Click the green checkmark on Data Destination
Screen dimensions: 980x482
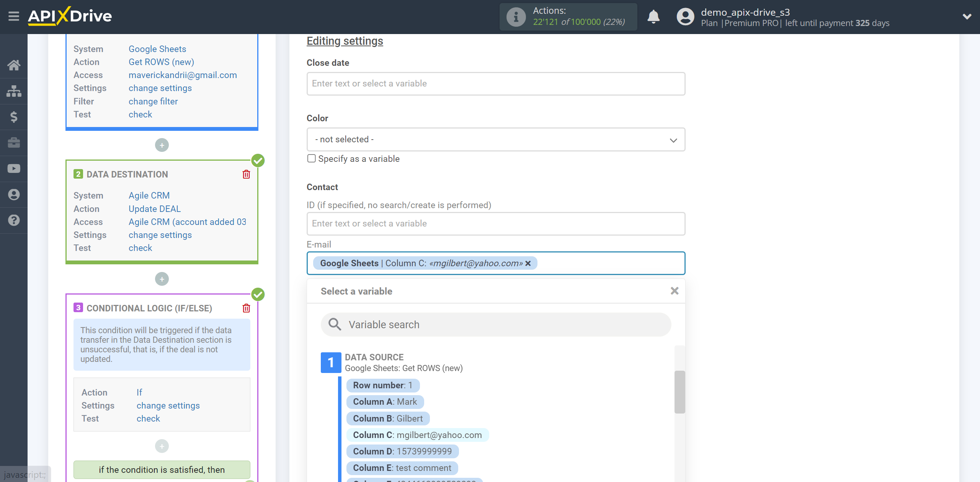258,161
